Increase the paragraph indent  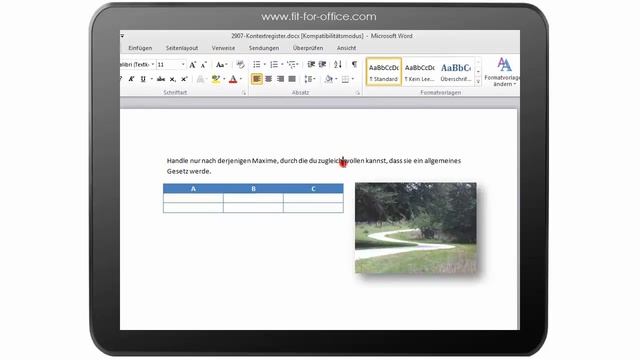pos(322,64)
